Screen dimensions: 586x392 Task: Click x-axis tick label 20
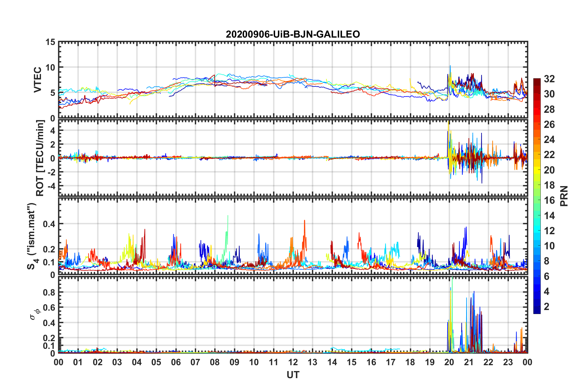449,362
